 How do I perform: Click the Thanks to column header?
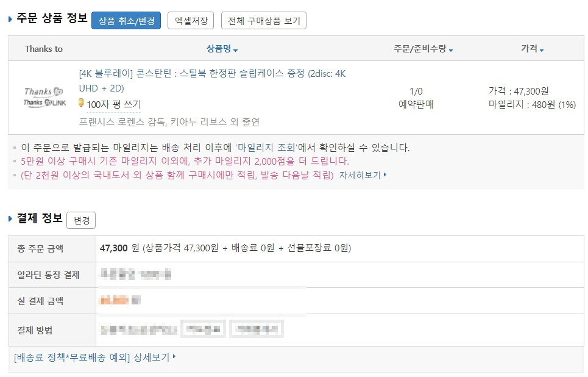point(43,49)
